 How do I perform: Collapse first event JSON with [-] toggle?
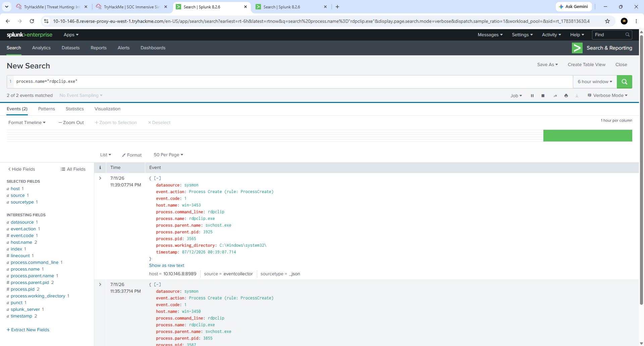coord(158,178)
